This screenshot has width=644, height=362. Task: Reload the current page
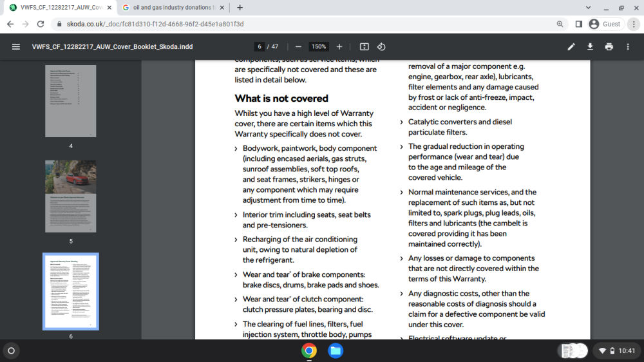[40, 24]
